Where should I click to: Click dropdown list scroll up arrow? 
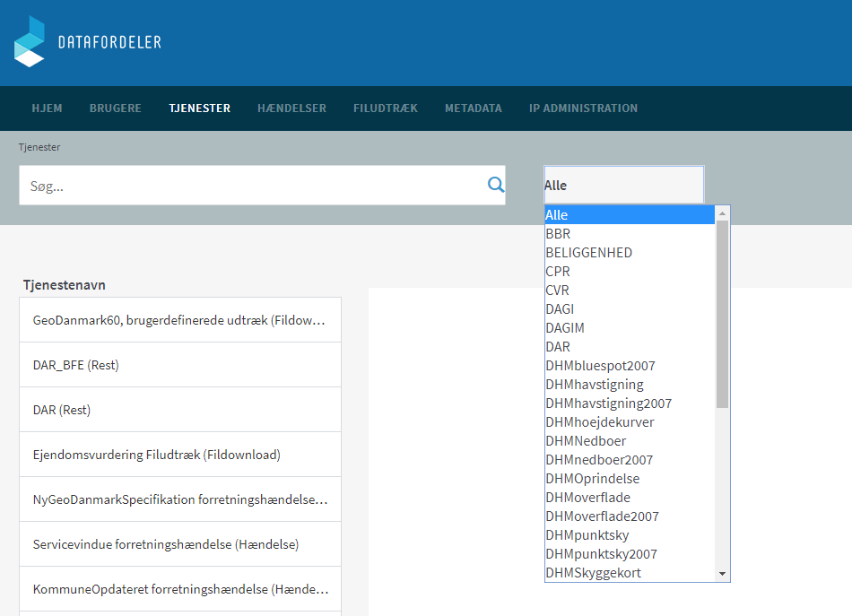click(x=722, y=213)
